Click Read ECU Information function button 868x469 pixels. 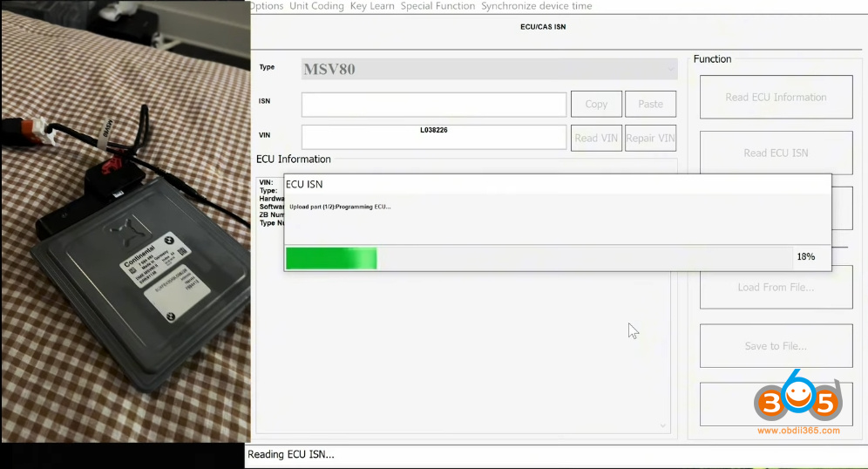(776, 98)
